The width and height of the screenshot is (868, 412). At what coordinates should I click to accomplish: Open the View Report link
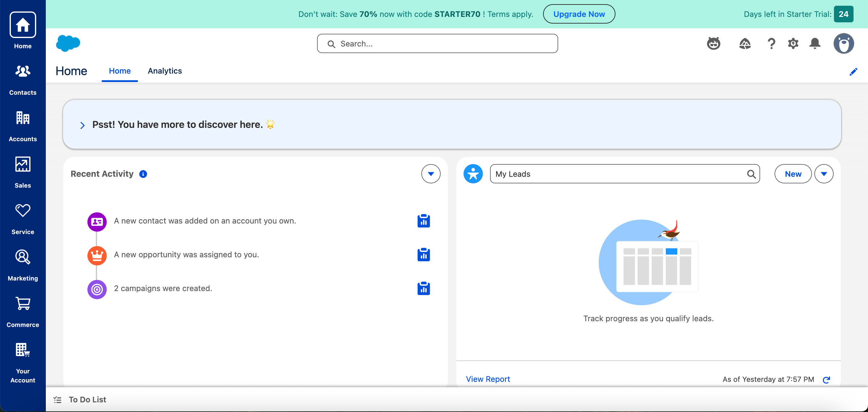(x=488, y=379)
